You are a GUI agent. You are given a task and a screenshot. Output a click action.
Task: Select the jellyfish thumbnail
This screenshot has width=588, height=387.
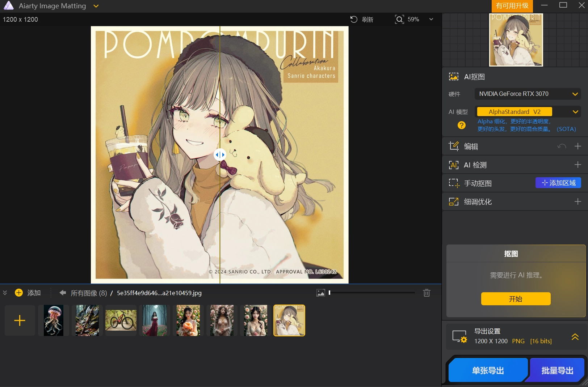(x=54, y=320)
